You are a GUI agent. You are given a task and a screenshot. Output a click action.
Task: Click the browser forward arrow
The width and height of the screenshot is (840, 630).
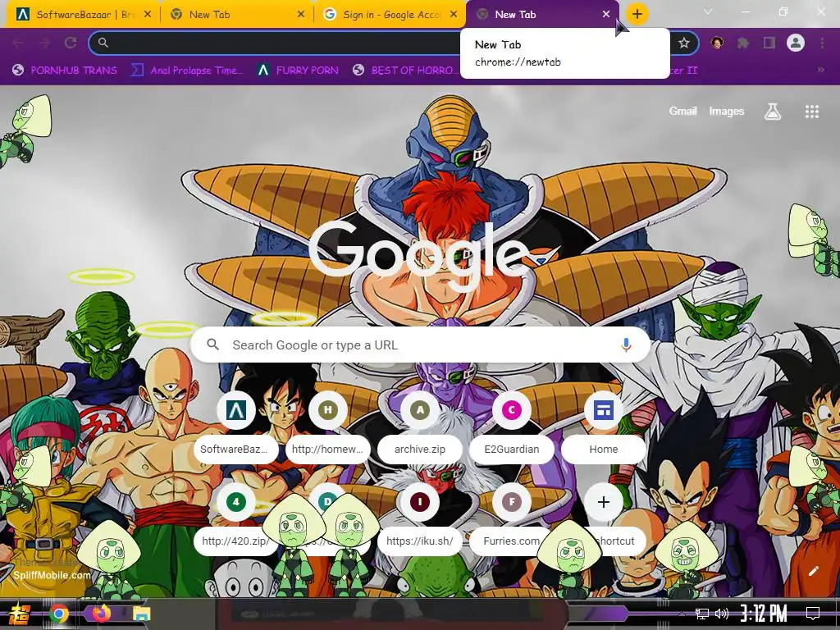pyautogui.click(x=44, y=43)
